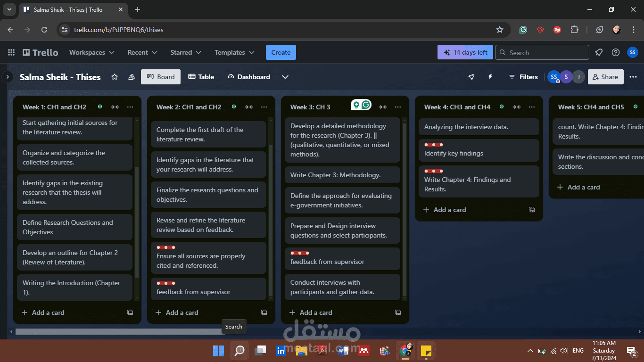Click red label on 'Ensure all sources' card
644x362 pixels.
(x=166, y=247)
